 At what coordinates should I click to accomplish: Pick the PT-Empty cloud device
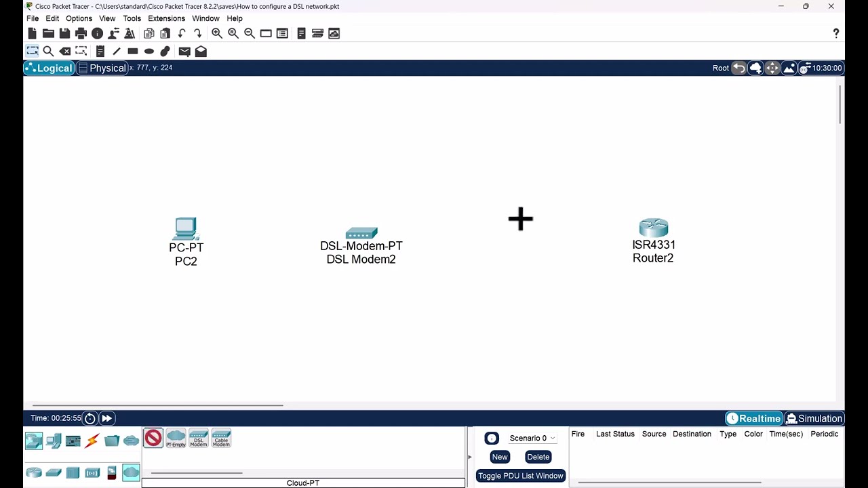[176, 439]
